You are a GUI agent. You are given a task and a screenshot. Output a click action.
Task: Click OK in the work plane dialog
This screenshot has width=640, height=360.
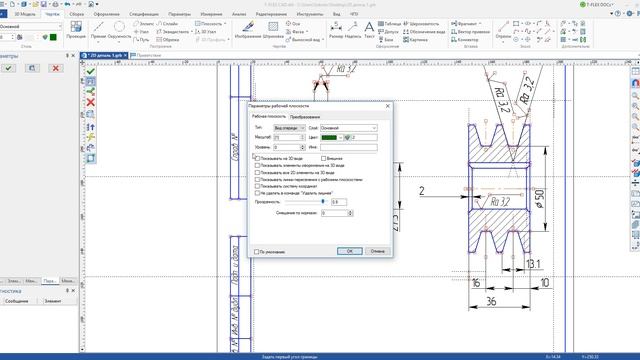(x=350, y=251)
